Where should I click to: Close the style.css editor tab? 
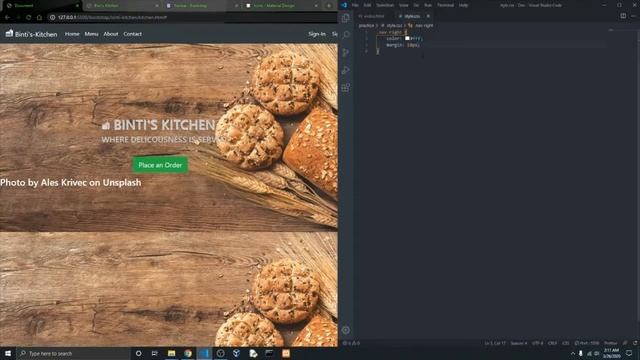point(428,16)
